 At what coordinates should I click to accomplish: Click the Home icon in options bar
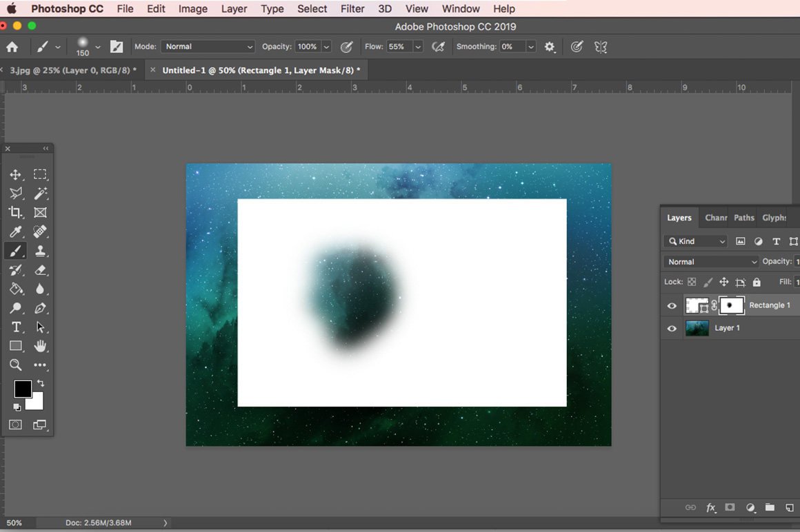tap(12, 47)
